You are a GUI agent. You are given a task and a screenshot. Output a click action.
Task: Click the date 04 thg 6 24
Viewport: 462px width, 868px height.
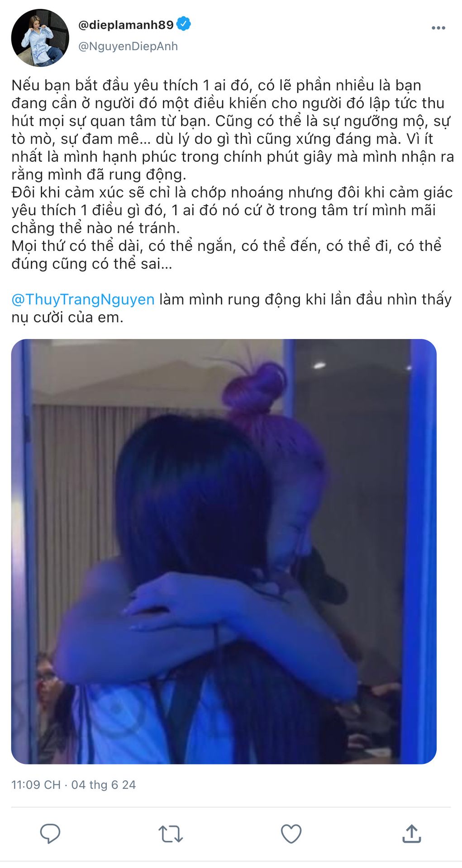point(104,785)
